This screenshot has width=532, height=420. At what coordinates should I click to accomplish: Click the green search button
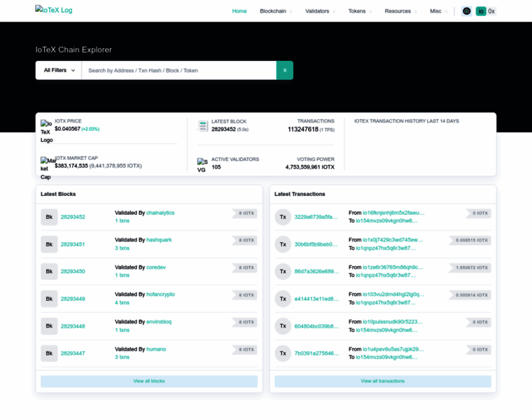285,70
